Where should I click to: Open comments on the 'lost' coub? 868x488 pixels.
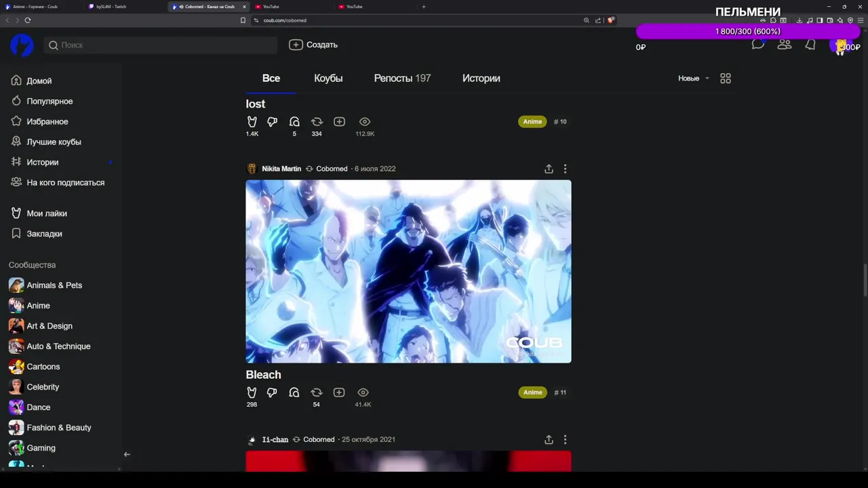pos(294,122)
